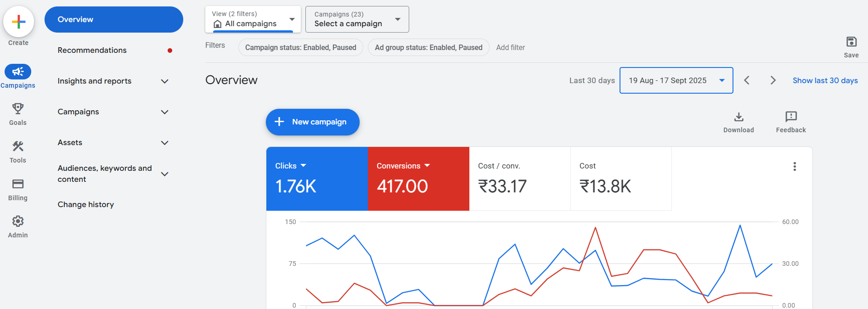Click the Campaign status filter chip

[300, 47]
